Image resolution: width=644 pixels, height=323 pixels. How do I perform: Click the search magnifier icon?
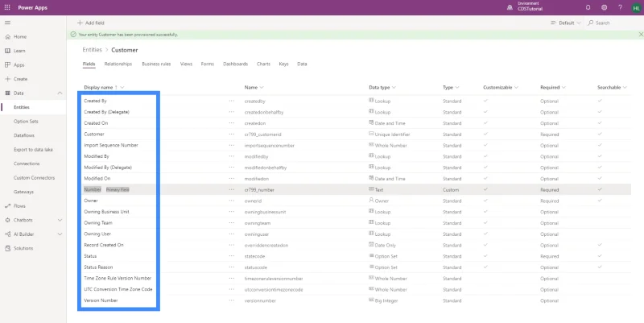[591, 23]
